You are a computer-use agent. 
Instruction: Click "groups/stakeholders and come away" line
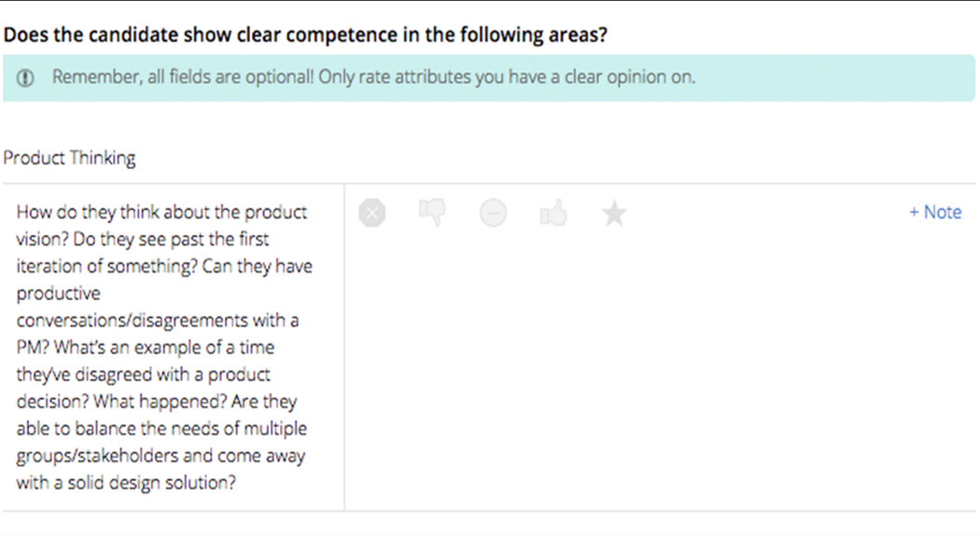pos(161,456)
